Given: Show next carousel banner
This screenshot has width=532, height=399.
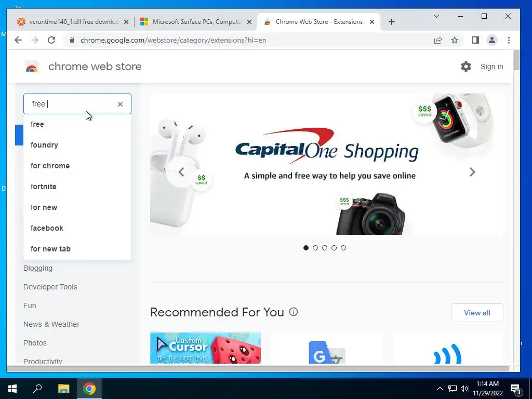Looking at the screenshot, I should click(472, 172).
